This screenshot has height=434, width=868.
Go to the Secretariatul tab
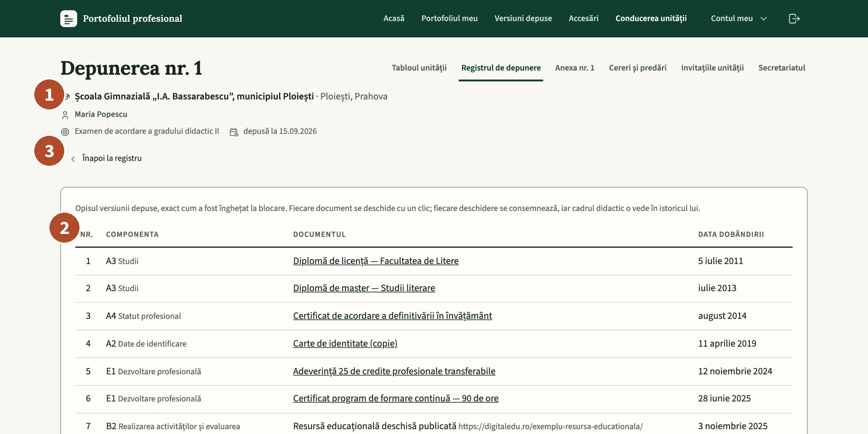[782, 68]
